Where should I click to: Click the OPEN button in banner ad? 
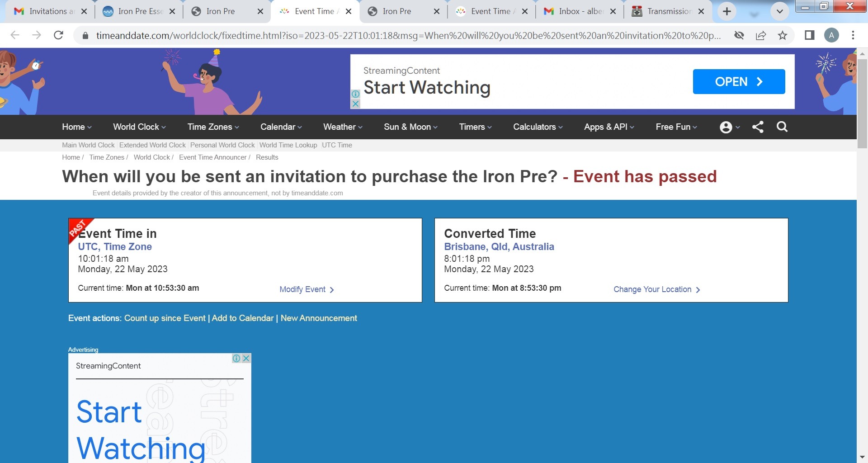point(739,82)
